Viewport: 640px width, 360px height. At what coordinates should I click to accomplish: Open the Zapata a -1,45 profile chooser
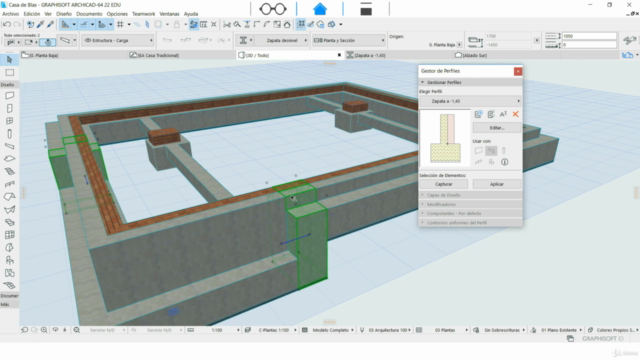coord(470,101)
